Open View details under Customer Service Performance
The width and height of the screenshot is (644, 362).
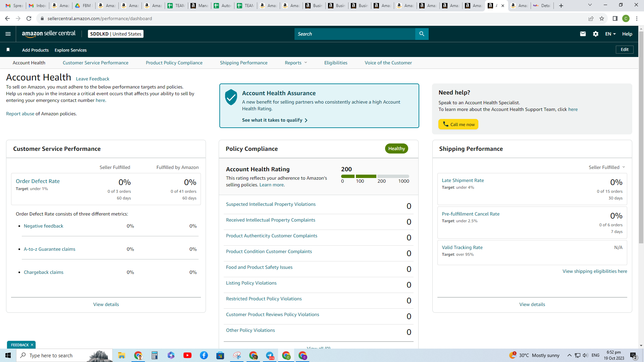[106, 304]
